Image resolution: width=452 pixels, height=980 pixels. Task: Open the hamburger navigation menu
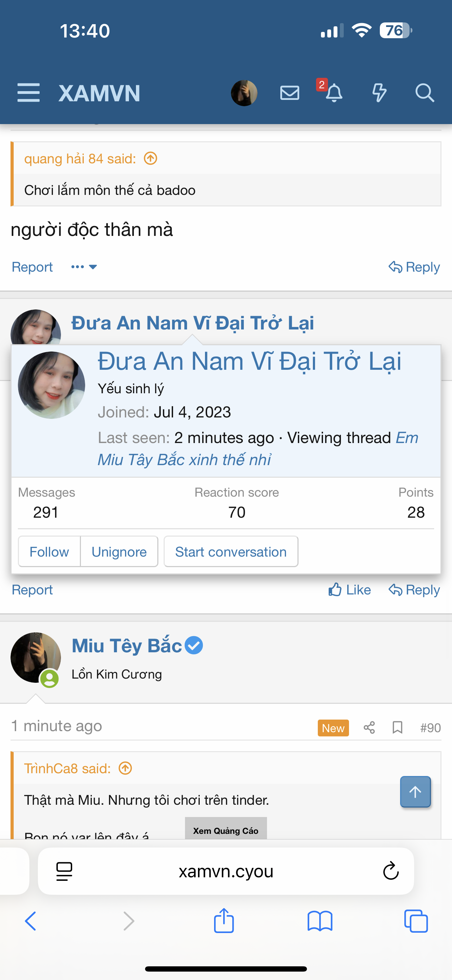(28, 93)
